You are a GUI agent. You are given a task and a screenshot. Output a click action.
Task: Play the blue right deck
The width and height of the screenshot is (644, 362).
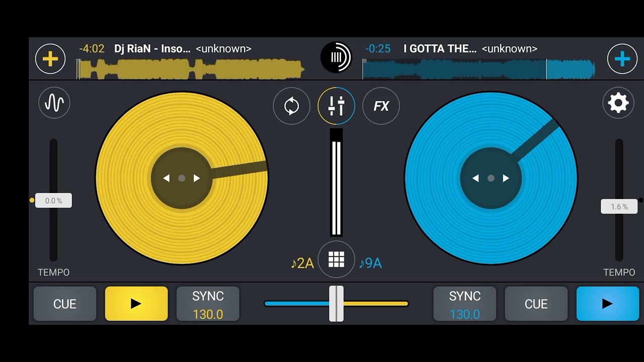(608, 304)
